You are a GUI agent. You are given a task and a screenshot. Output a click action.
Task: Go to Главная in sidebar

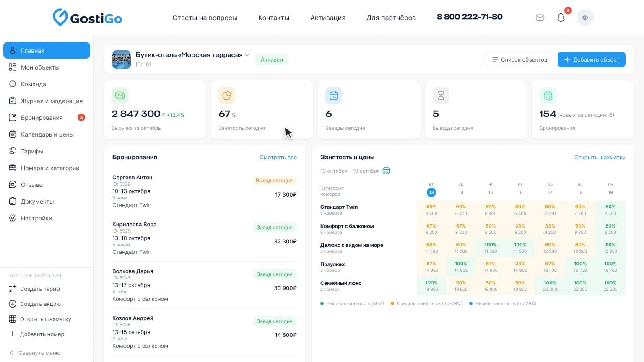(47, 50)
